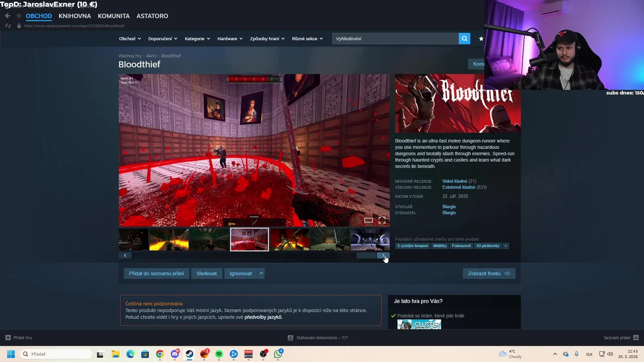Open the Microsoft Store taskbar icon

(x=145, y=354)
